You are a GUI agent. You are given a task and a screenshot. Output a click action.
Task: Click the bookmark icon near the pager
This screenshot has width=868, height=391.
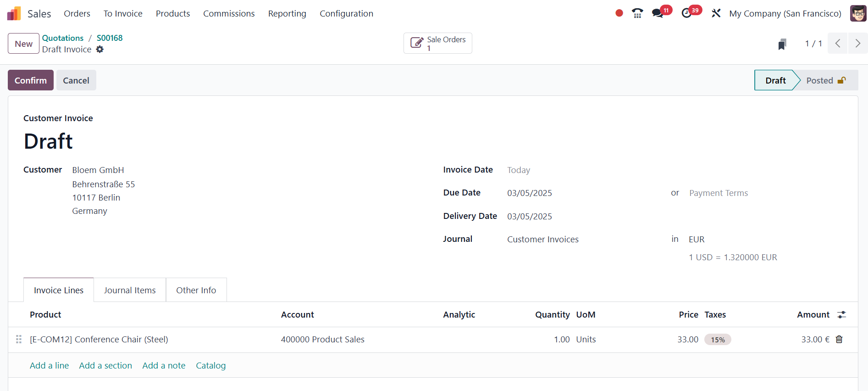(x=782, y=44)
